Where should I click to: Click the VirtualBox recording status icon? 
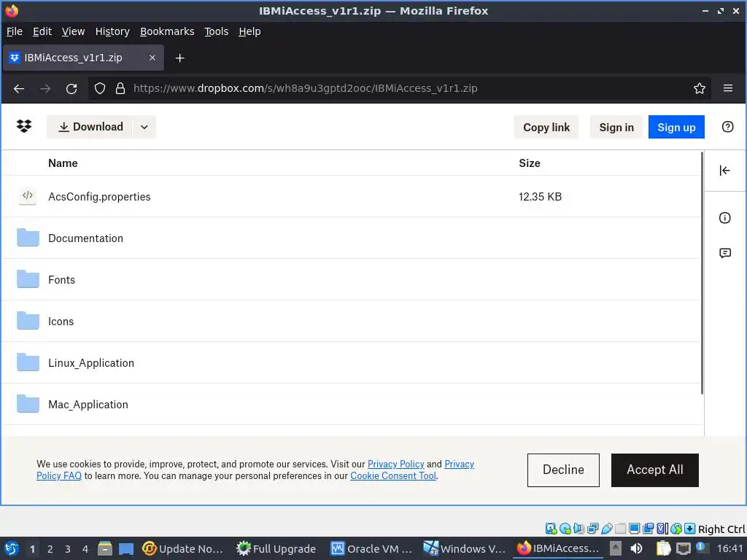pyautogui.click(x=649, y=529)
